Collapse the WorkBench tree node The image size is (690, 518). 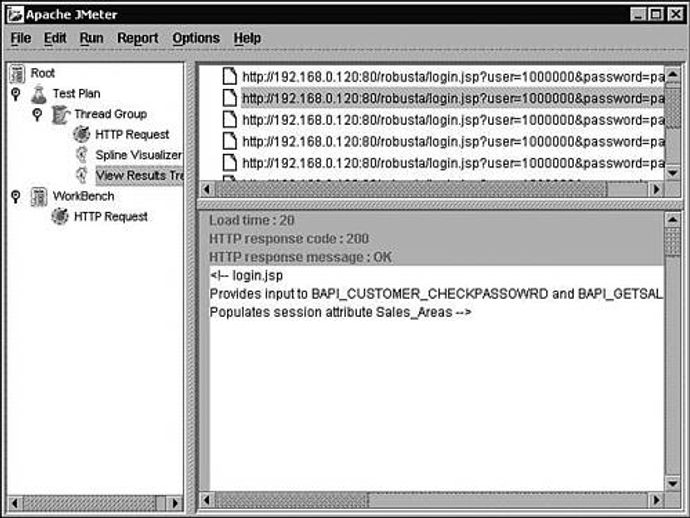[x=16, y=196]
